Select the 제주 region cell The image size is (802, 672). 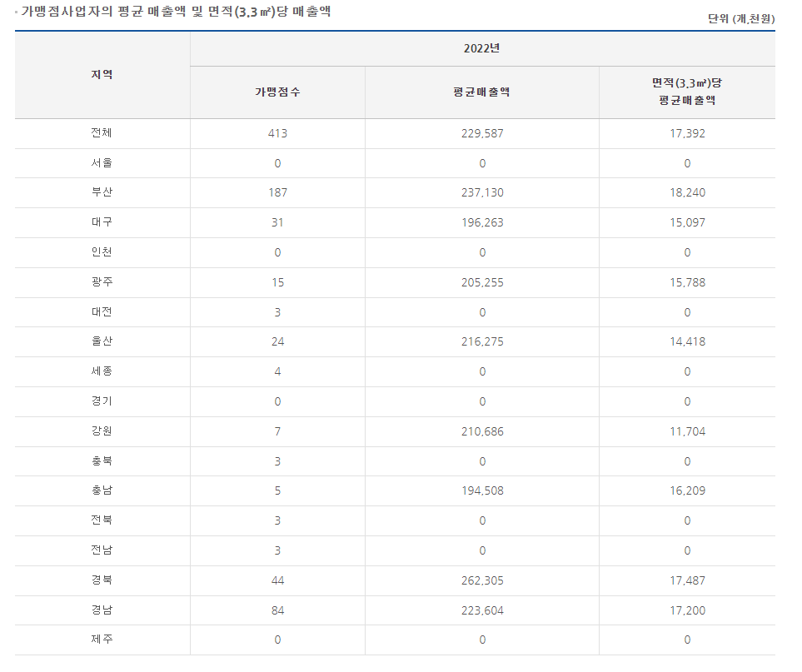[102, 640]
